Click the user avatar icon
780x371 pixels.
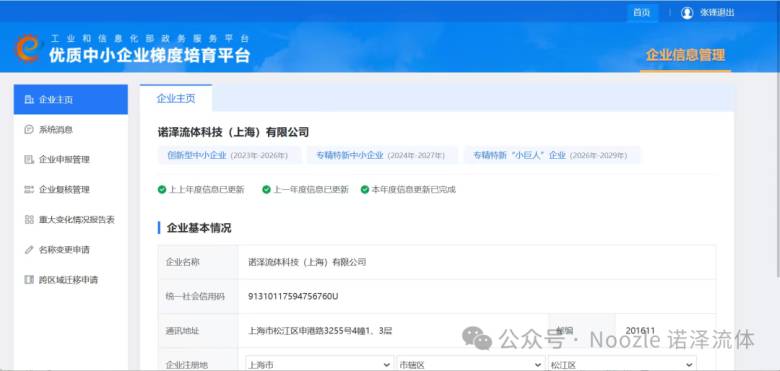(x=687, y=13)
